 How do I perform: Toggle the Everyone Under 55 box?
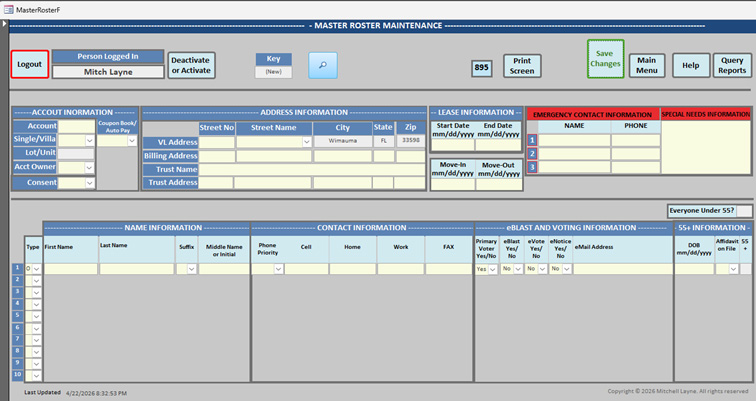744,210
